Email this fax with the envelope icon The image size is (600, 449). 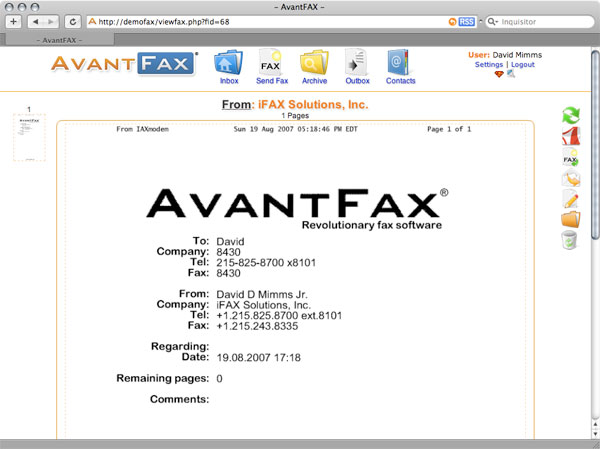pos(571,178)
